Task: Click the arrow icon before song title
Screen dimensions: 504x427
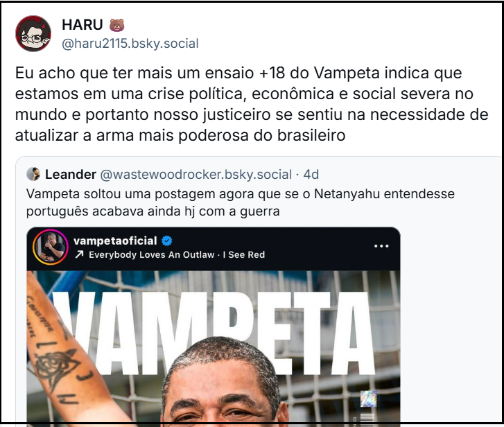Action: click(79, 255)
